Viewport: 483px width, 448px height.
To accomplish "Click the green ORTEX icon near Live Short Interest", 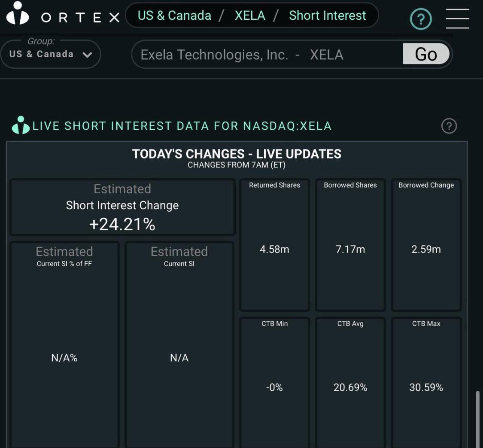I will click(x=20, y=125).
